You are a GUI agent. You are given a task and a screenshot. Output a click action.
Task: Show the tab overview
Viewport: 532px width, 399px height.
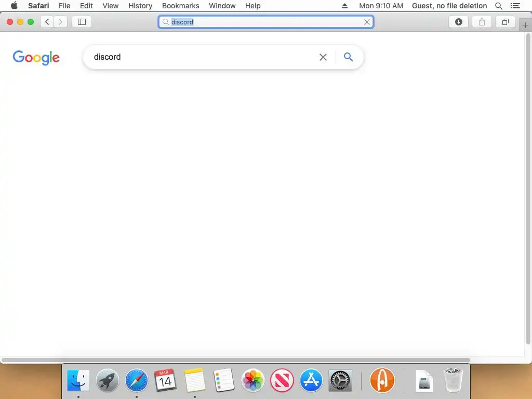(505, 22)
